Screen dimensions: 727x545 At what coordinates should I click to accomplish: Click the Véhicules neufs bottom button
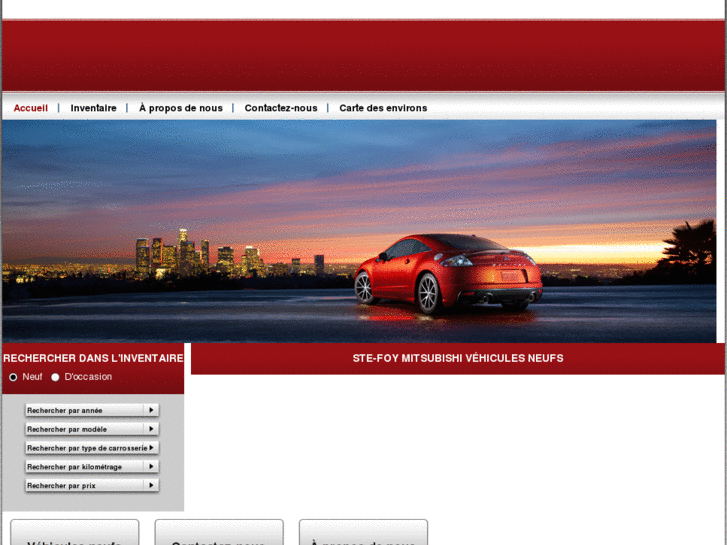pyautogui.click(x=75, y=532)
